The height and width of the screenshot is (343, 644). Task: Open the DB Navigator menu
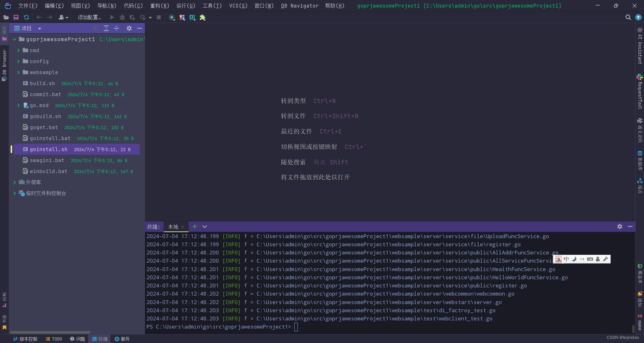300,6
